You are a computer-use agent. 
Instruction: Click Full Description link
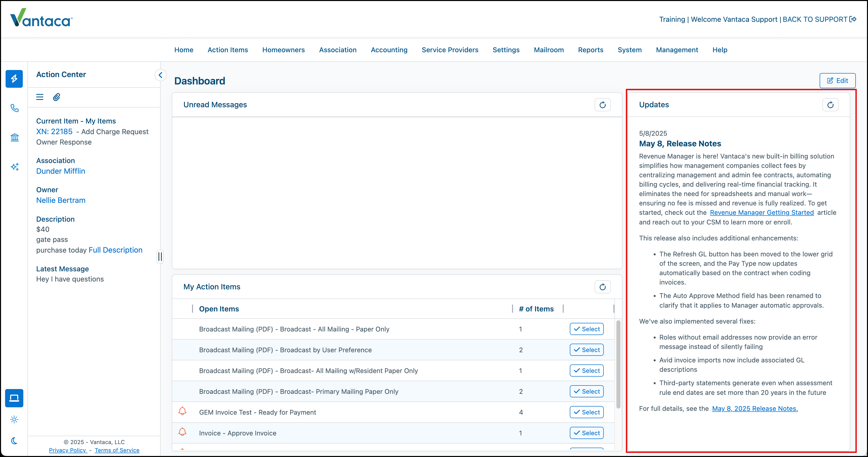[116, 250]
